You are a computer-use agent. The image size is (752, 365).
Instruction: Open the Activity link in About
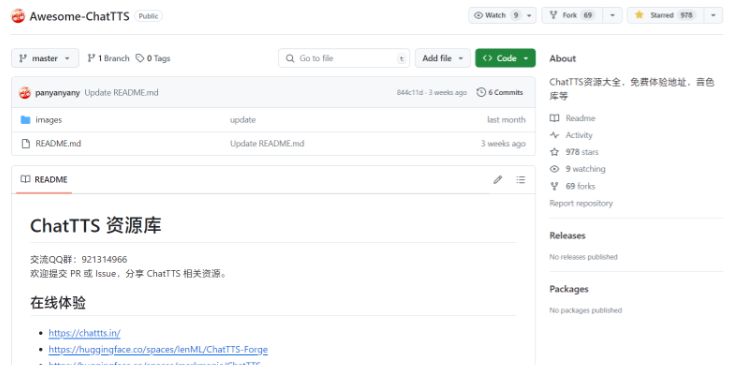[571, 135]
